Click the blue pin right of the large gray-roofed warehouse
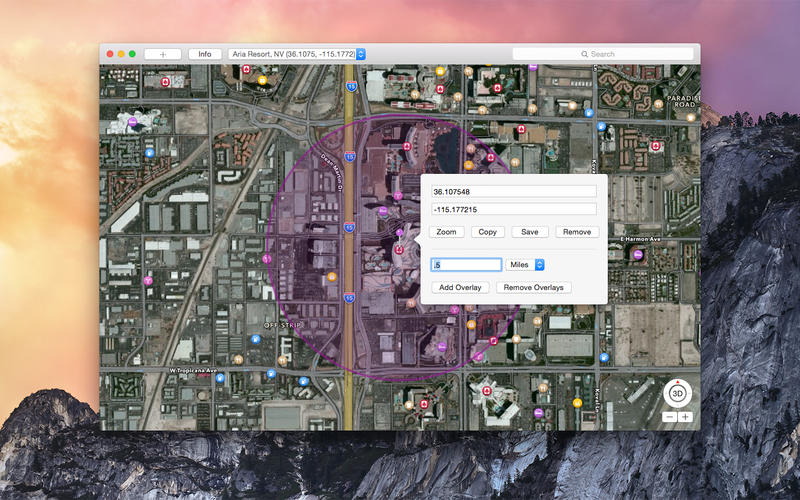The width and height of the screenshot is (800, 500). pos(605,357)
